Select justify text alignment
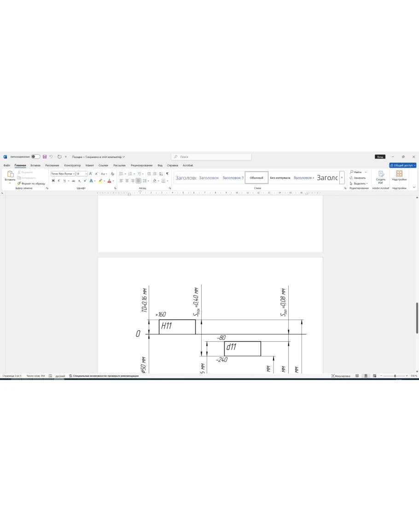This screenshot has width=419, height=532. pos(138,181)
